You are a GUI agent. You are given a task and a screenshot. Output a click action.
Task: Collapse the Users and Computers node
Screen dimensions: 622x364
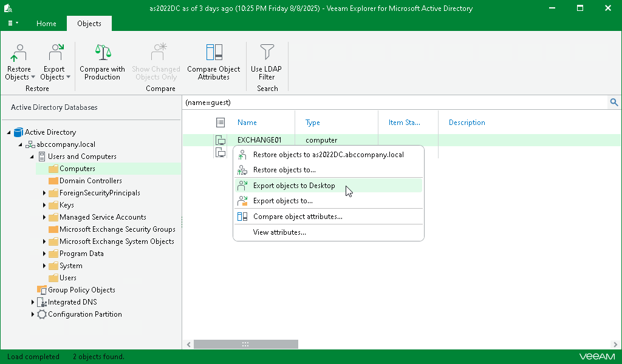[x=32, y=157]
